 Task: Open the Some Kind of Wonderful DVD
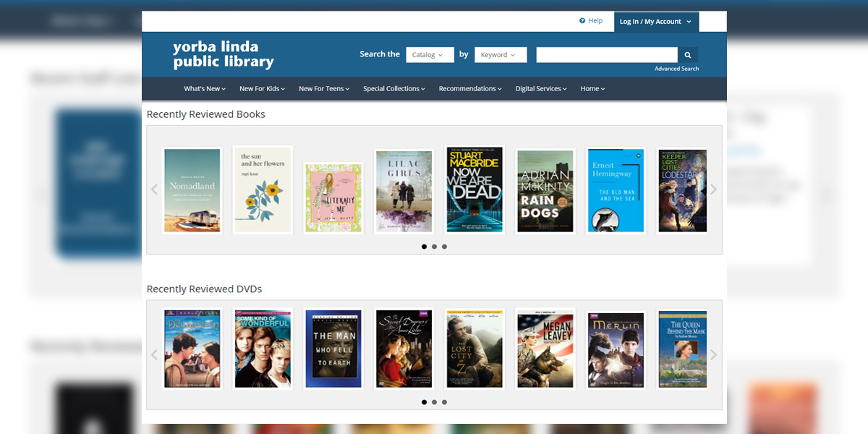(x=263, y=349)
